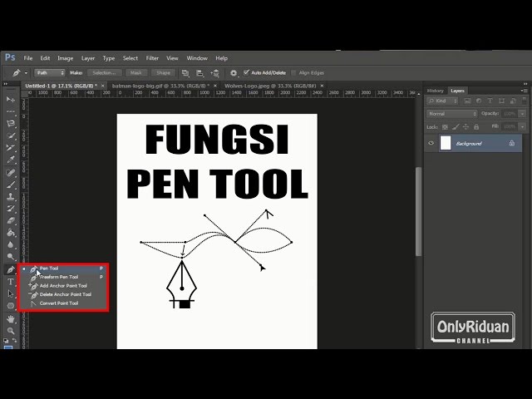Image resolution: width=532 pixels, height=399 pixels.
Task: Open the pen options gear dropdown
Action: (234, 73)
